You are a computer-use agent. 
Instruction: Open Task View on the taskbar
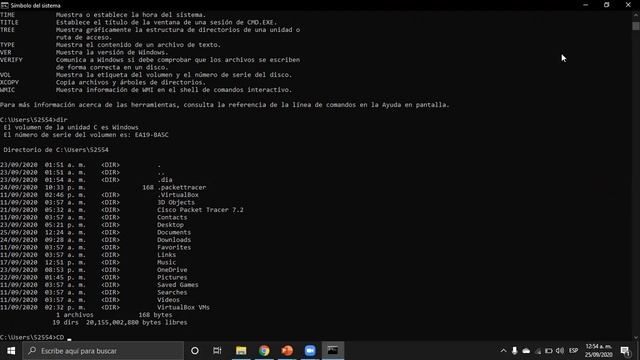[217, 351]
